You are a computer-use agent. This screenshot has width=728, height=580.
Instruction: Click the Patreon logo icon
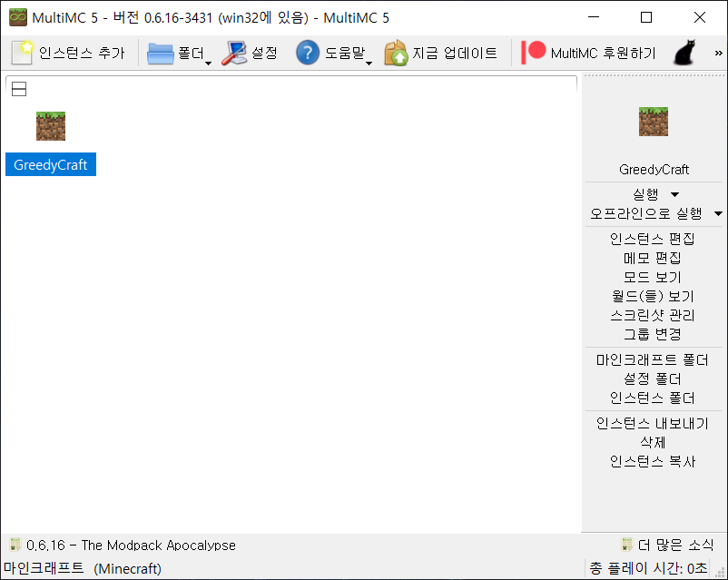(534, 53)
